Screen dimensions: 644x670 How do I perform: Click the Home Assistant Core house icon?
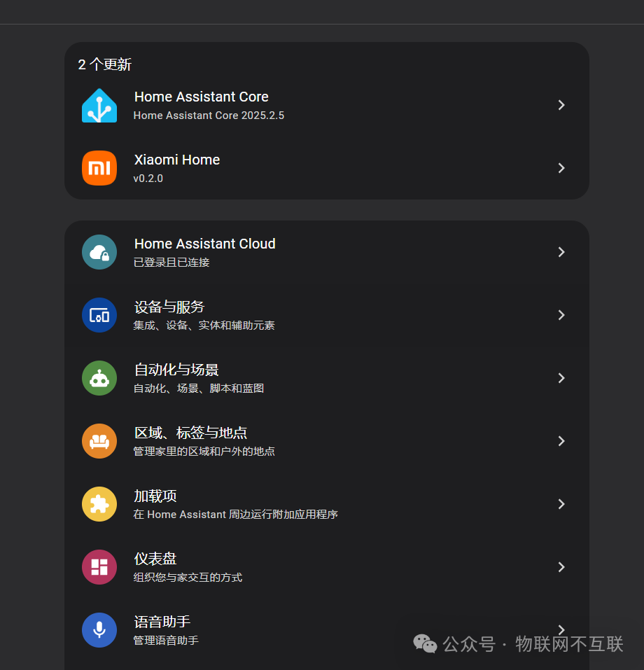tap(99, 105)
